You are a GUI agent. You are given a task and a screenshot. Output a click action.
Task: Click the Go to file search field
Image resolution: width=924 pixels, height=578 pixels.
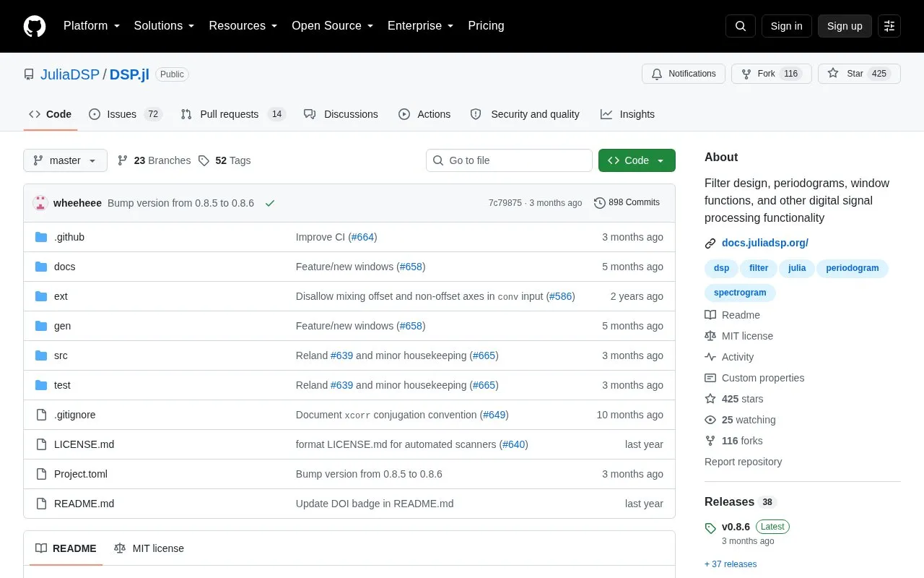point(509,160)
